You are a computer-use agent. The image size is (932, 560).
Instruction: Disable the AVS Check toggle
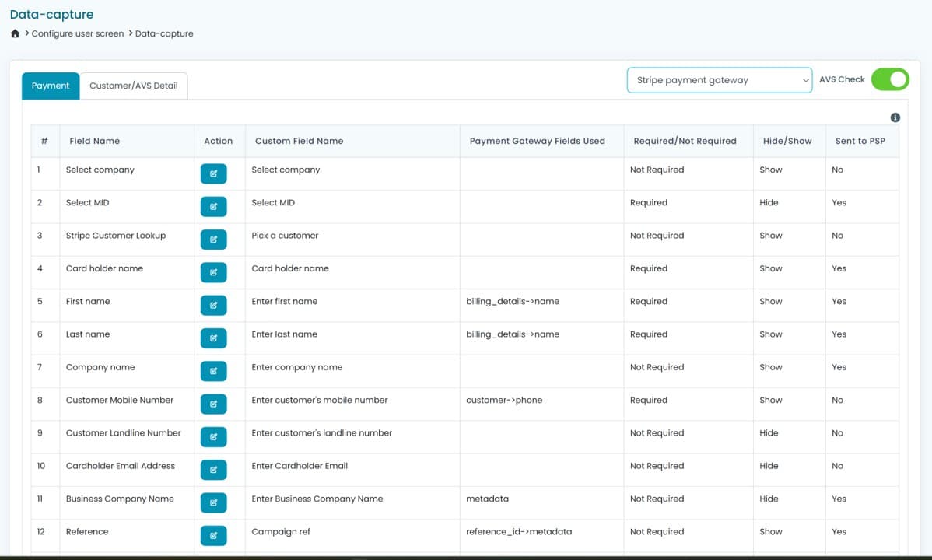pyautogui.click(x=889, y=79)
